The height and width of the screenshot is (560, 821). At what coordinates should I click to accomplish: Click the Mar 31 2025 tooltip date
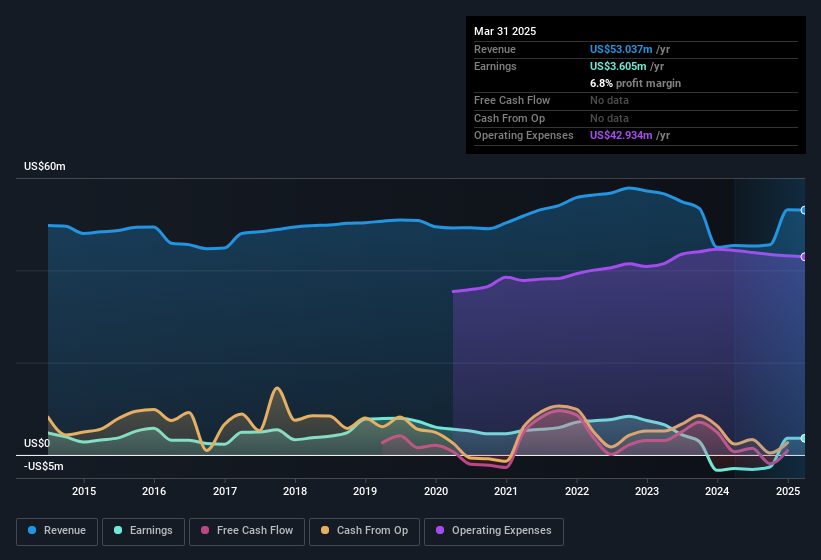tap(505, 31)
